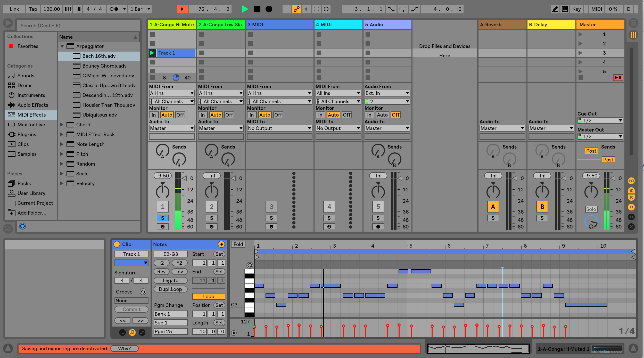Set track 5 Audio monitor to Auto
This screenshot has width=644, height=358.
(x=382, y=115)
